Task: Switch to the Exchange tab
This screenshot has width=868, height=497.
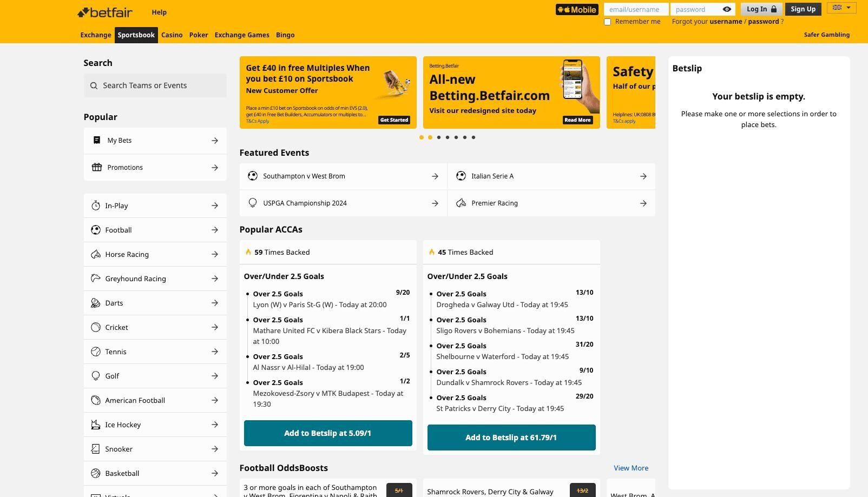Action: [96, 35]
